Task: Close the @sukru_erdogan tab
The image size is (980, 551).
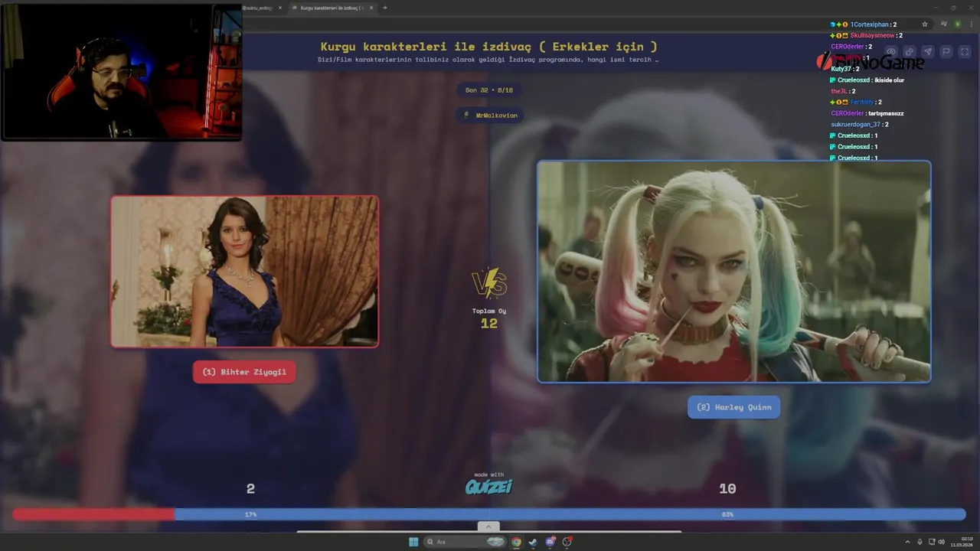Action: coord(280,8)
